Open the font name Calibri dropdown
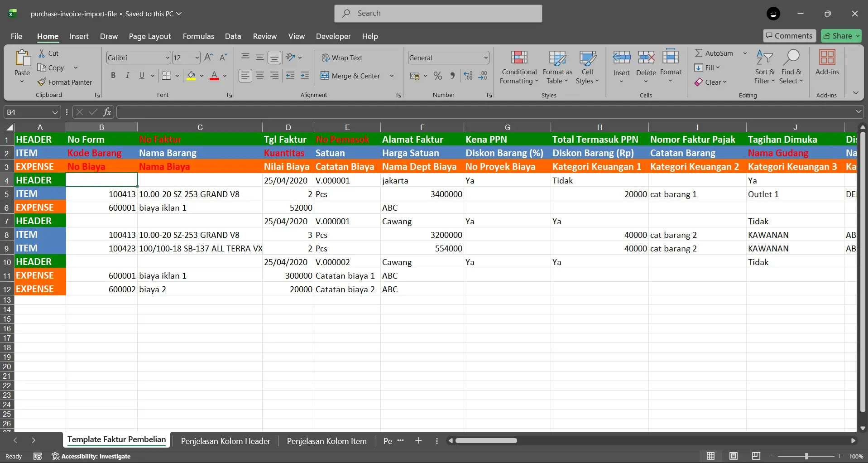This screenshot has height=463, width=868. pos(167,58)
